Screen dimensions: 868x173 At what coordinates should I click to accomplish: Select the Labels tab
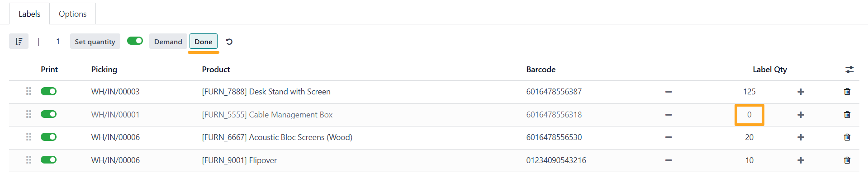click(x=29, y=14)
